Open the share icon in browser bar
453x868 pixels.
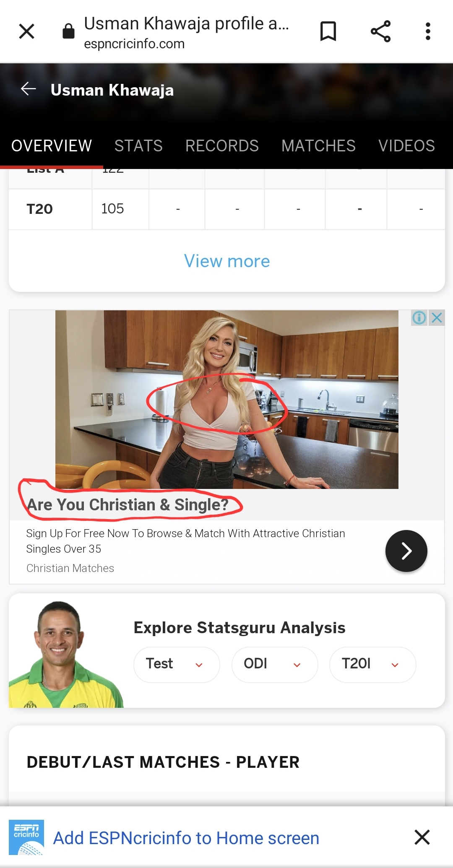380,31
